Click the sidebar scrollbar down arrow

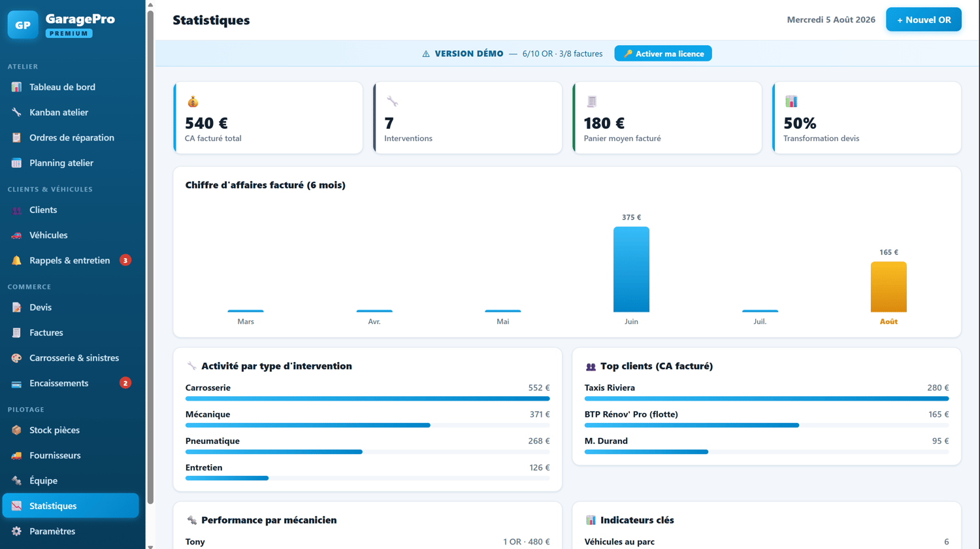pos(150,546)
